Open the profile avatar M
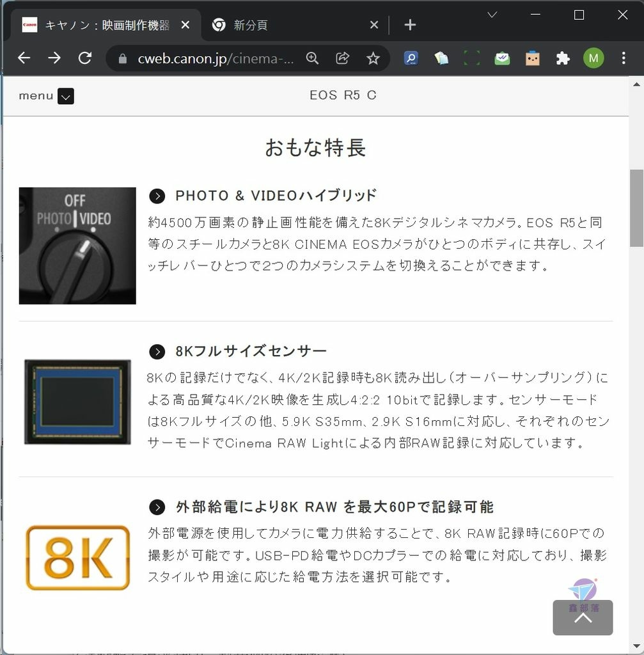The image size is (644, 655). pos(593,58)
